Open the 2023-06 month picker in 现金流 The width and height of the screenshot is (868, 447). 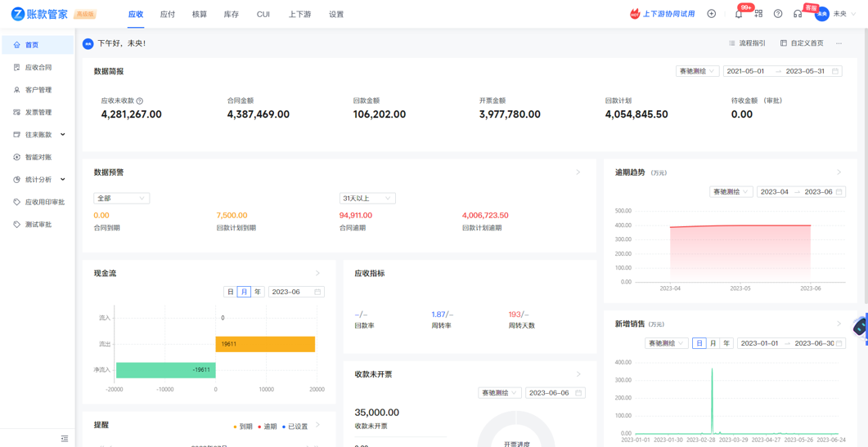[297, 292]
